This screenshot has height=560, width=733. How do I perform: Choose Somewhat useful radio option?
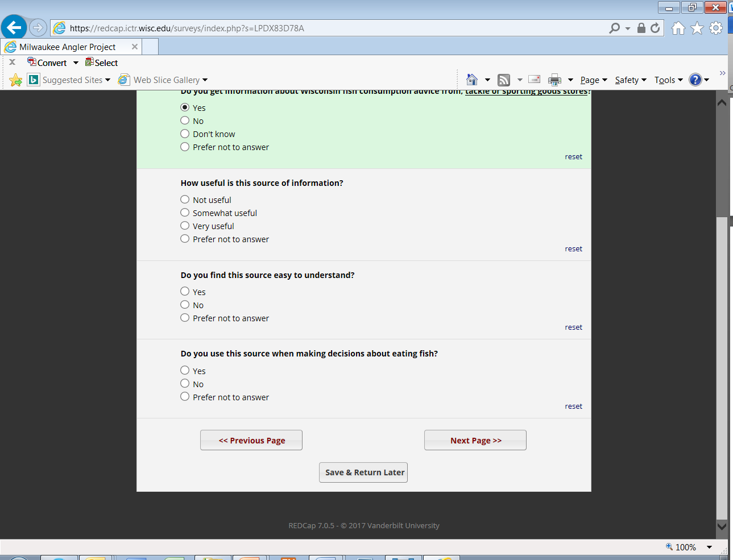(185, 212)
